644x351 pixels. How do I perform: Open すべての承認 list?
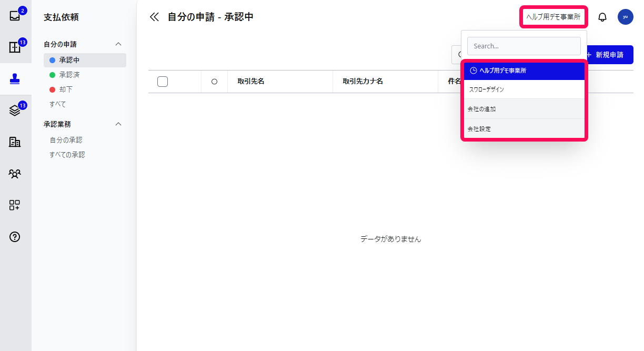(67, 155)
